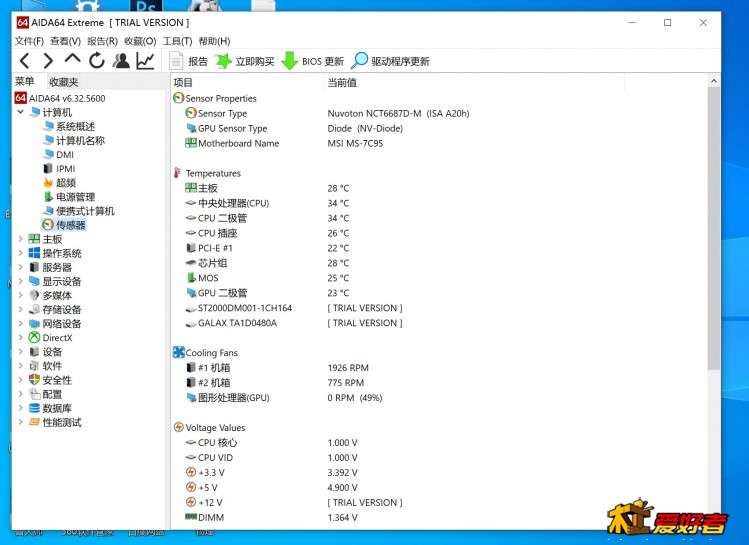Click the scrollbar up arrow
The width and height of the screenshot is (749, 545).
click(x=713, y=81)
